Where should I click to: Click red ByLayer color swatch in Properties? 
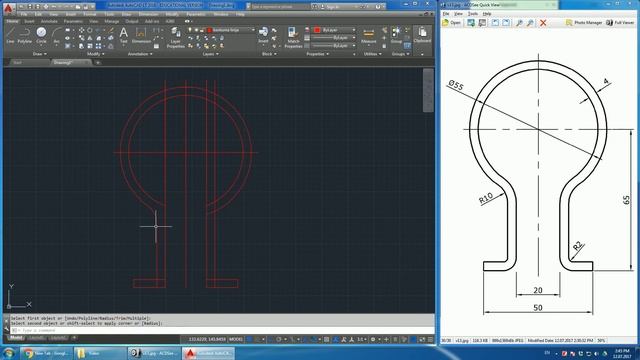point(317,30)
